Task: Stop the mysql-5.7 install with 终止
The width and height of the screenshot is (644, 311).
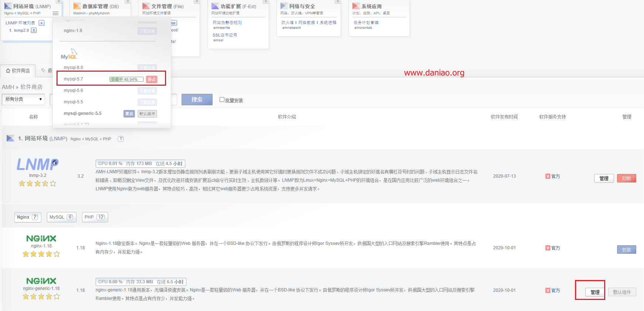Action: point(152,79)
